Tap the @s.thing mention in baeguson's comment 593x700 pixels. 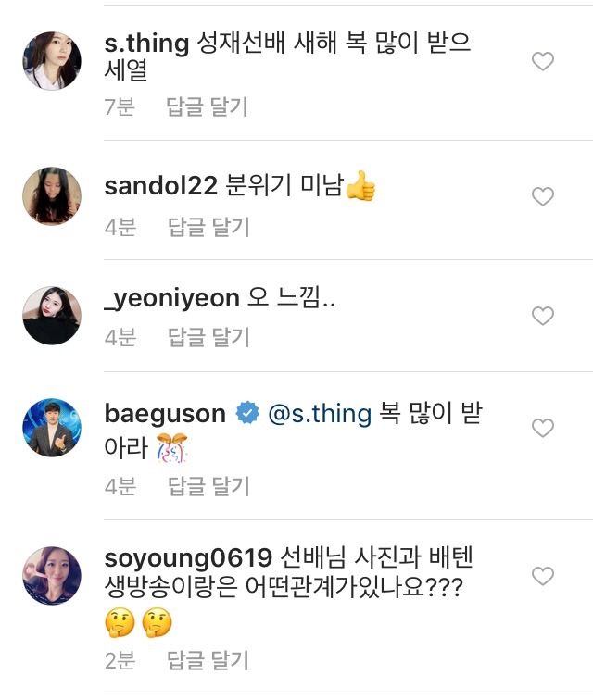pyautogui.click(x=319, y=413)
